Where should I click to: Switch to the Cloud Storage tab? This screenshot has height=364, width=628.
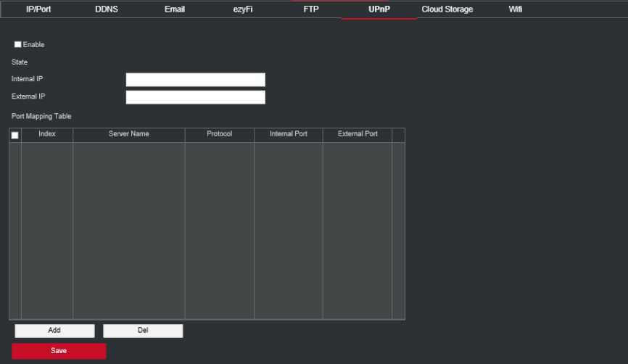click(447, 9)
